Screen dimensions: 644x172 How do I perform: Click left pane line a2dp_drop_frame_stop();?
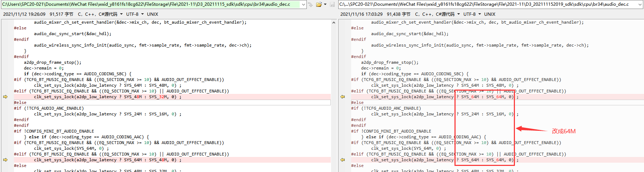point(53,62)
